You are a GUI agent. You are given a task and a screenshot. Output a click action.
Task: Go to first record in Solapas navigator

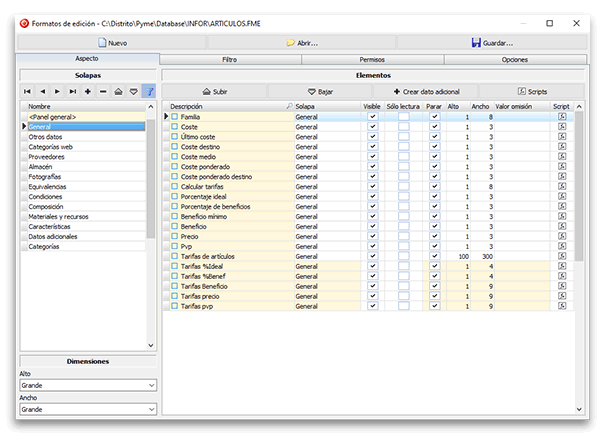(27, 91)
